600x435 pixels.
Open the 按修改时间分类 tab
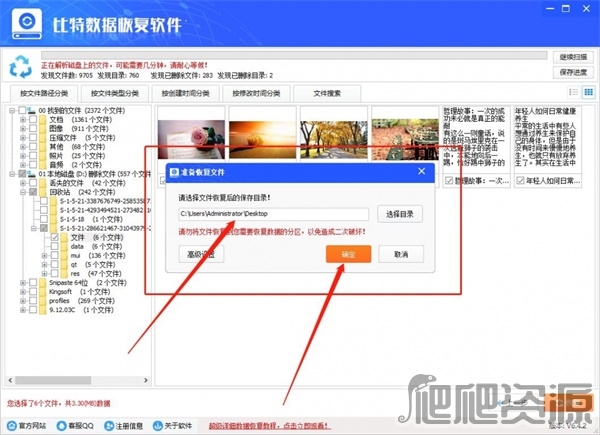coord(256,93)
